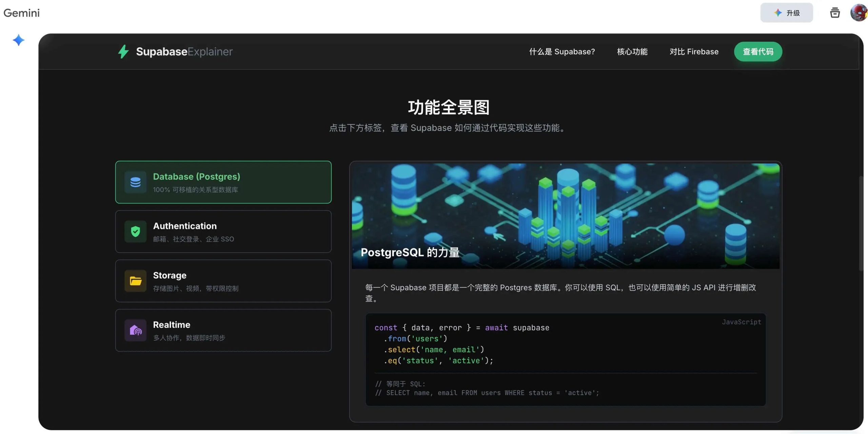
Task: Click the lightning bolt logo of SupabaseExplainer
Action: (123, 51)
